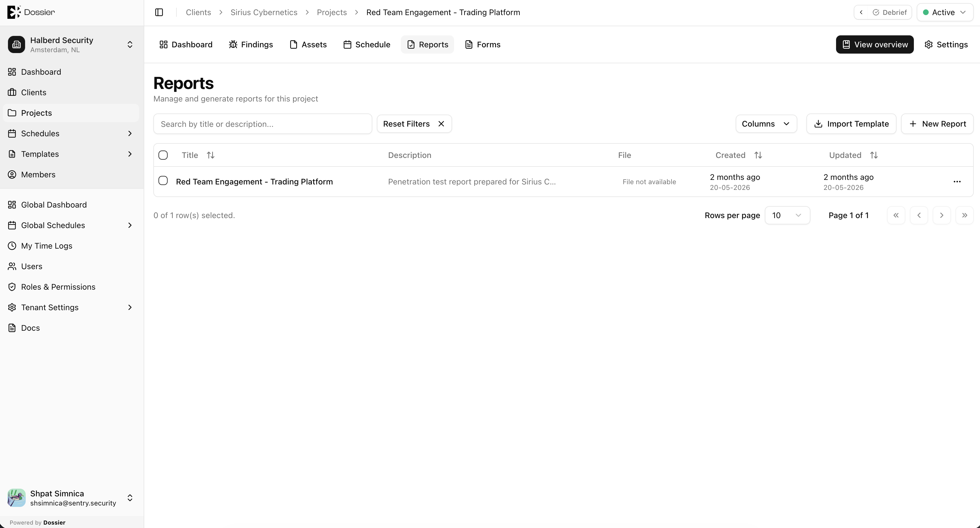This screenshot has height=528, width=980.
Task: Click the Dossier logo
Action: [x=31, y=12]
